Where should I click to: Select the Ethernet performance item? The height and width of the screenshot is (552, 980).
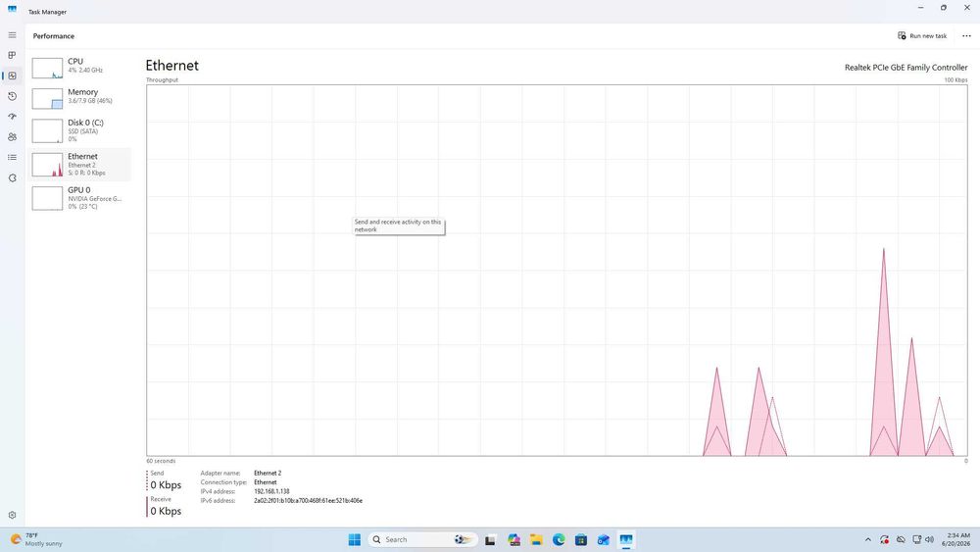(80, 165)
